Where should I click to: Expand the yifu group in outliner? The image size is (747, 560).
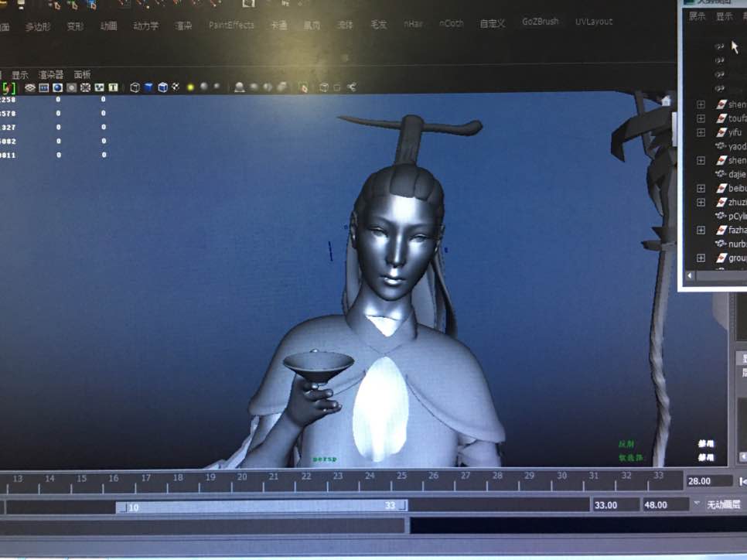(x=701, y=132)
